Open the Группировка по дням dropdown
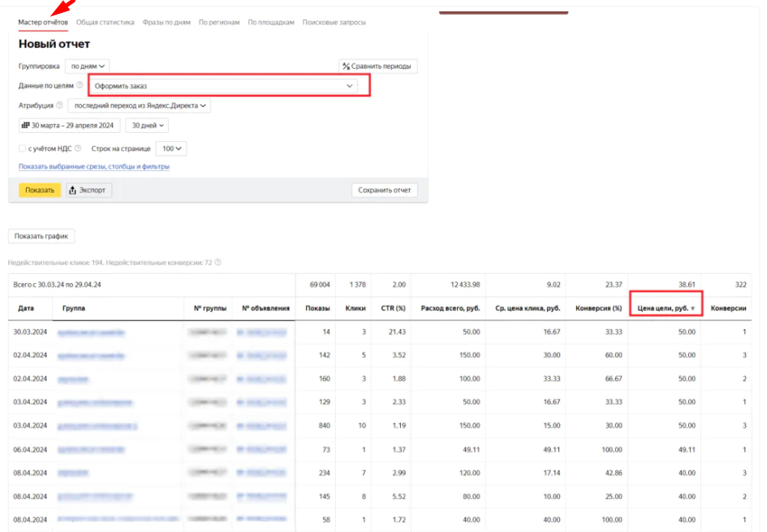The image size is (767, 532). tap(88, 66)
